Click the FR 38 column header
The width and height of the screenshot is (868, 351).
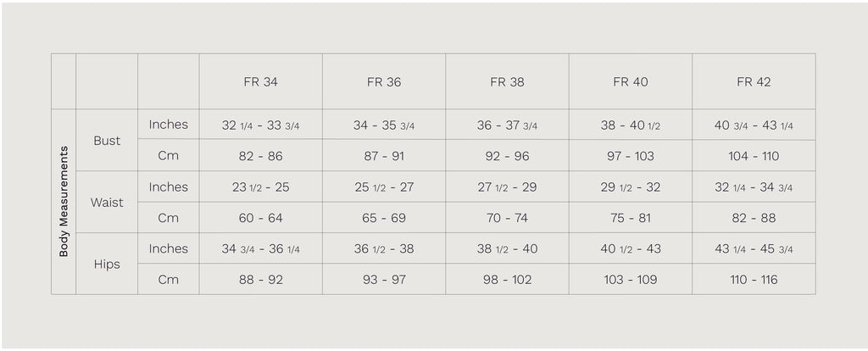pyautogui.click(x=507, y=82)
